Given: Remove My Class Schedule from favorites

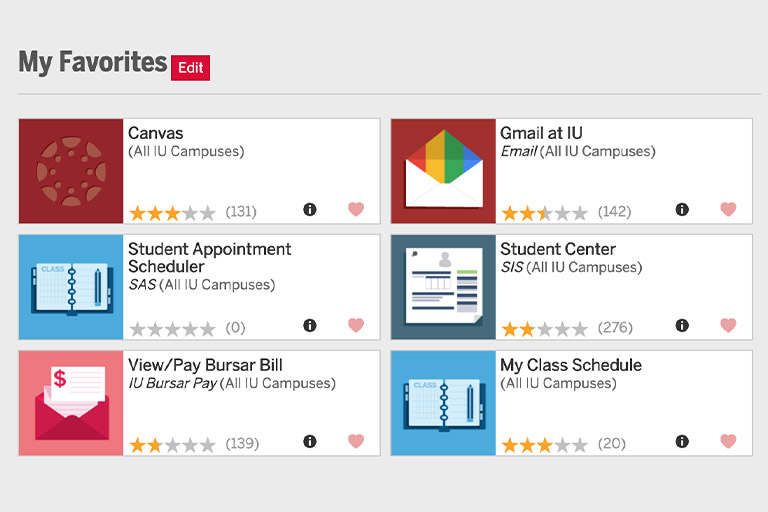Looking at the screenshot, I should click(x=728, y=441).
